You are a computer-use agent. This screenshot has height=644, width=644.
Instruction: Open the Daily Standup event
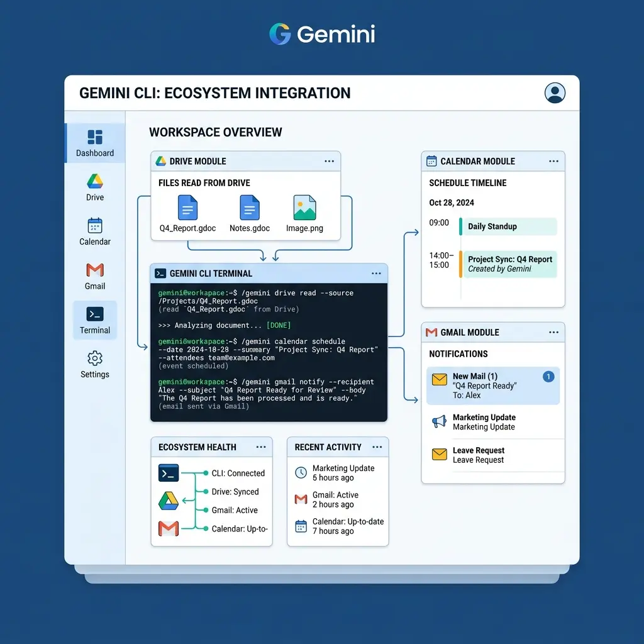508,226
